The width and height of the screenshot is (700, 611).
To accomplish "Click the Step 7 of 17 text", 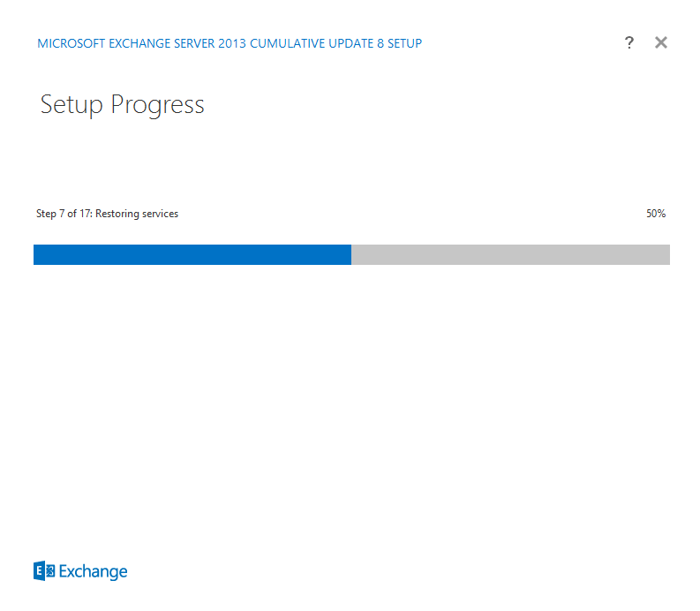I will (64, 214).
